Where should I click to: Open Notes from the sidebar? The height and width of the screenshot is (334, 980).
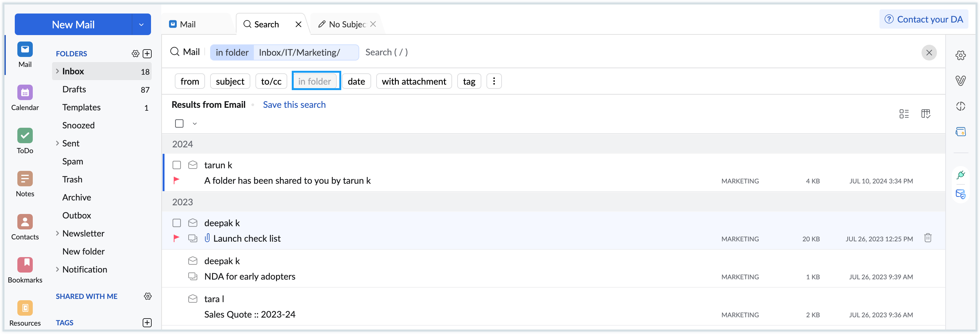coord(24,183)
